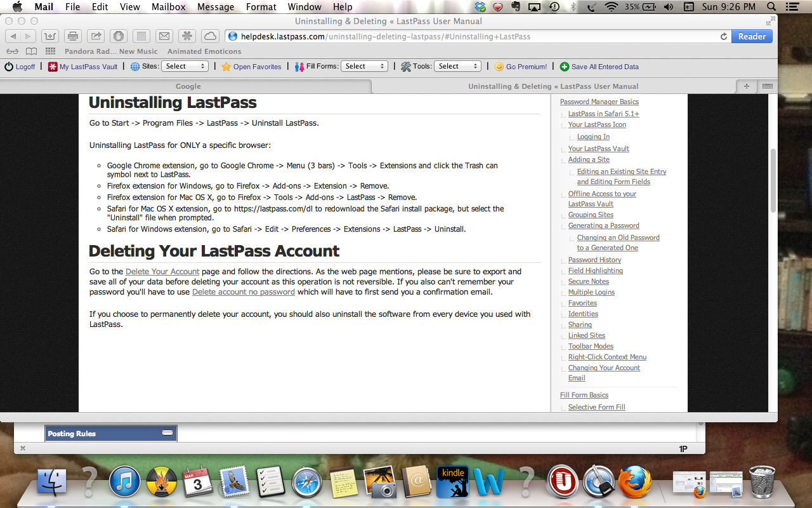Open the Reminders checklist app in the Dock
This screenshot has width=812, height=508.
click(x=271, y=483)
